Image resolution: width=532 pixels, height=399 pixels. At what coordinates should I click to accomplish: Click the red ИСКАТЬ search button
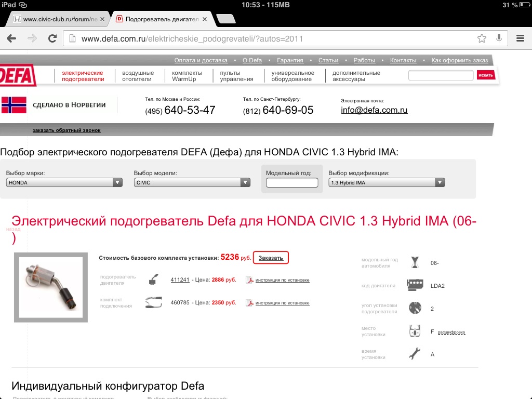tap(486, 75)
